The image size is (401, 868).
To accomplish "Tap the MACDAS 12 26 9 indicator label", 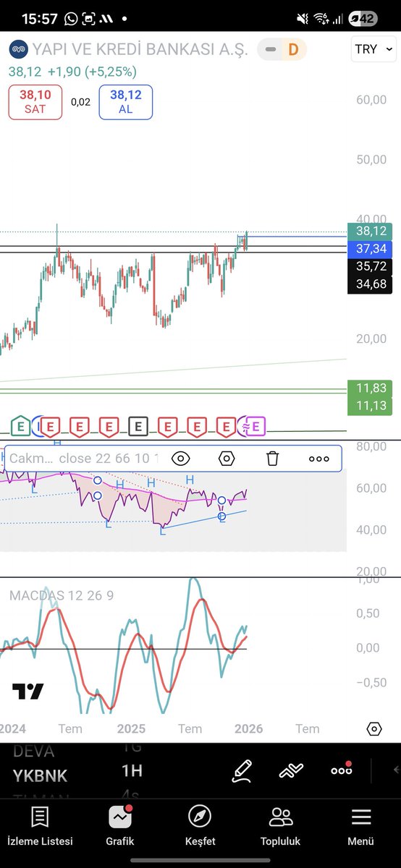I will tap(62, 595).
